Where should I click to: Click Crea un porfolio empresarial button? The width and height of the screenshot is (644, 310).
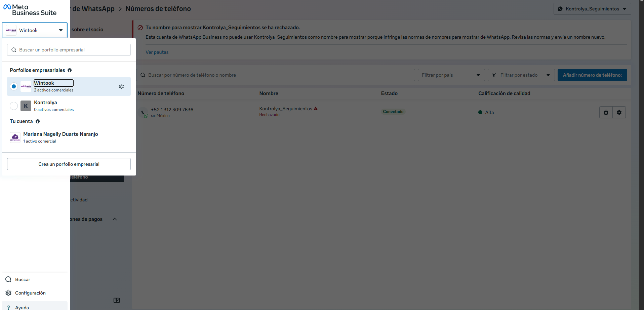pyautogui.click(x=69, y=164)
